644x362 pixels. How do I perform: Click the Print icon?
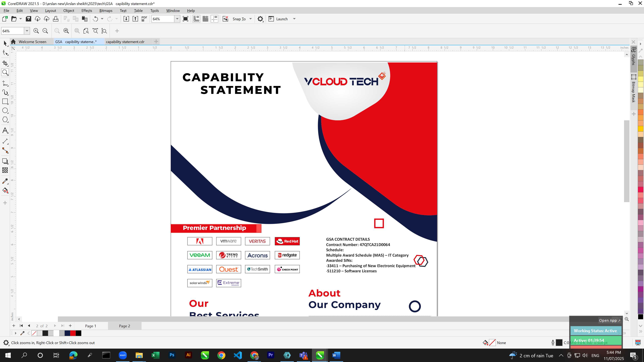click(56, 19)
